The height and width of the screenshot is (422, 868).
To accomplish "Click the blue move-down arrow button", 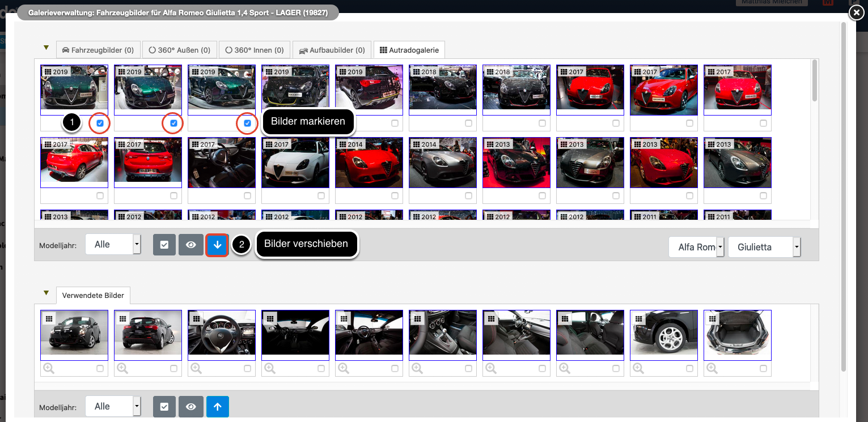I will (217, 245).
